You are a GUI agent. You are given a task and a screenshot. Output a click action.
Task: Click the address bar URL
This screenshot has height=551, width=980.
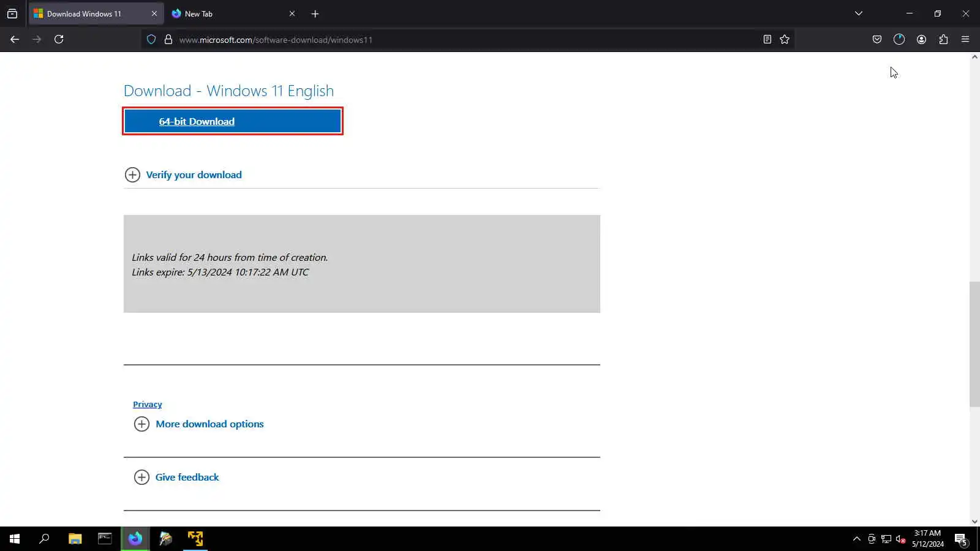coord(276,40)
